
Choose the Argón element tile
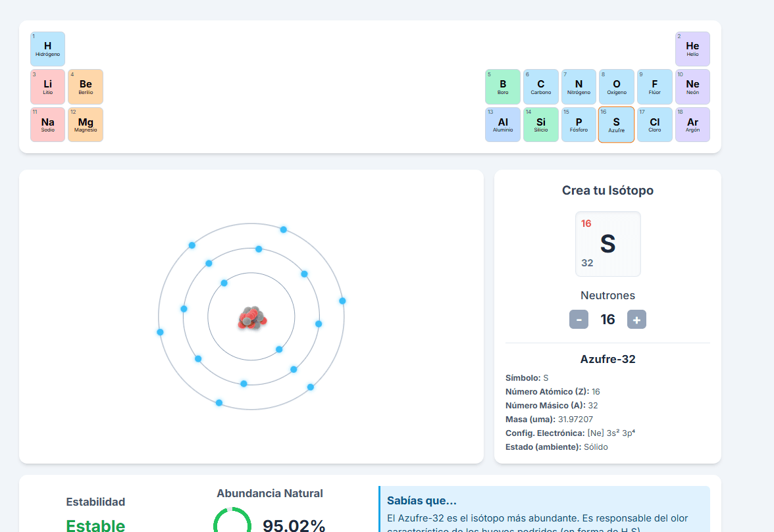(x=692, y=125)
